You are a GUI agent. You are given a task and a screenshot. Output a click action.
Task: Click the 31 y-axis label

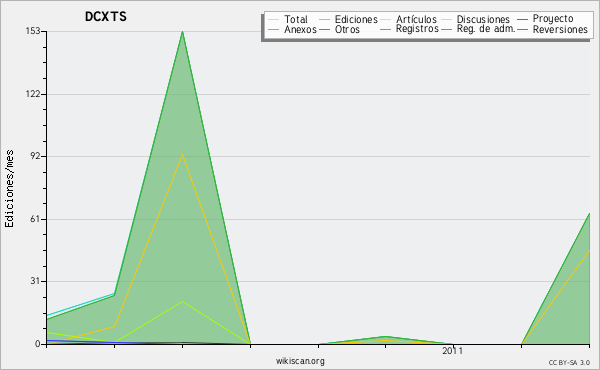[35, 281]
